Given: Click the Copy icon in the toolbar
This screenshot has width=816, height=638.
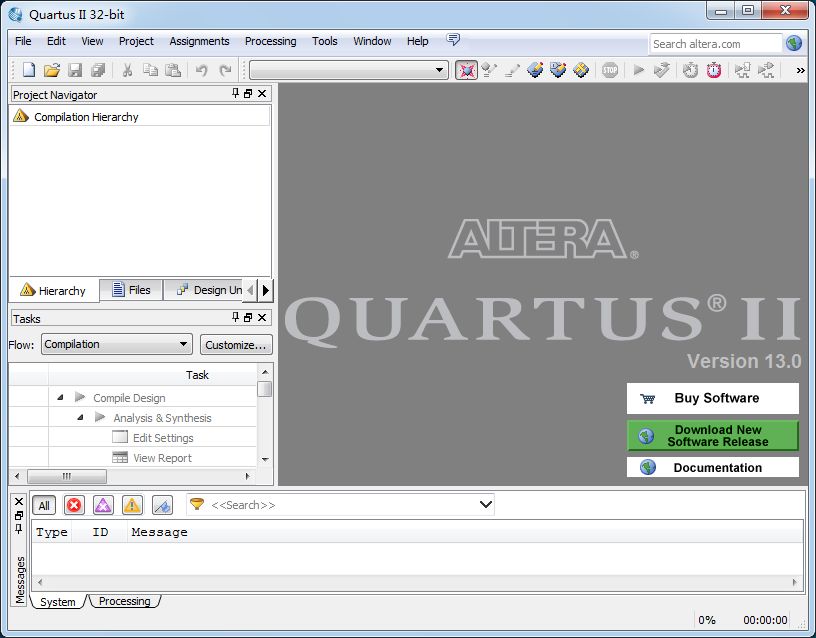Looking at the screenshot, I should coord(150,70).
